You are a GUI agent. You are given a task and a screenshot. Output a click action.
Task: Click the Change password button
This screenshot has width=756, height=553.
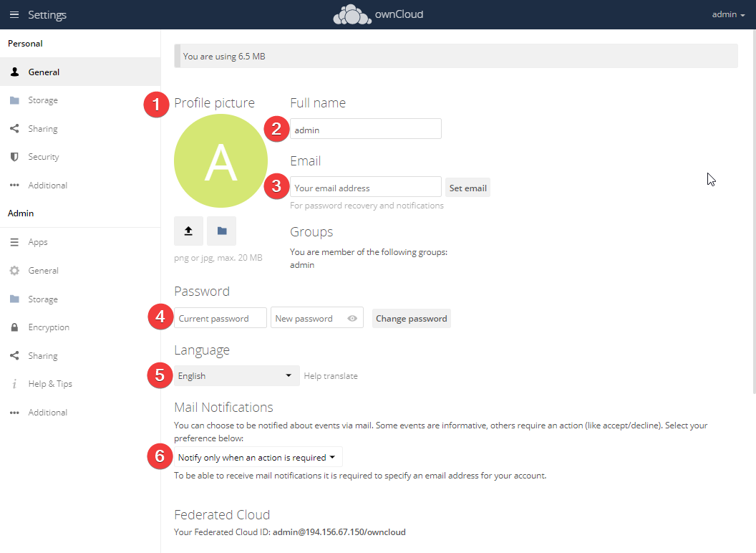(412, 319)
